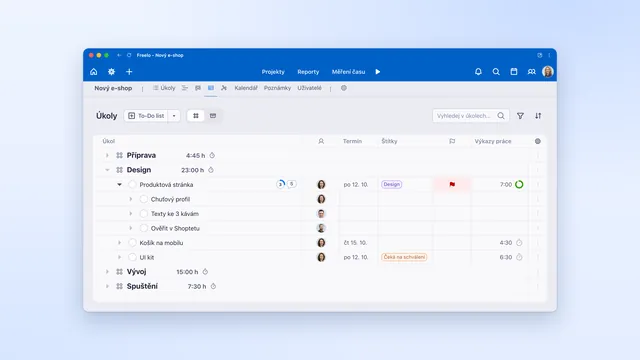
Task: Expand the Příprava list
Action: (x=107, y=156)
